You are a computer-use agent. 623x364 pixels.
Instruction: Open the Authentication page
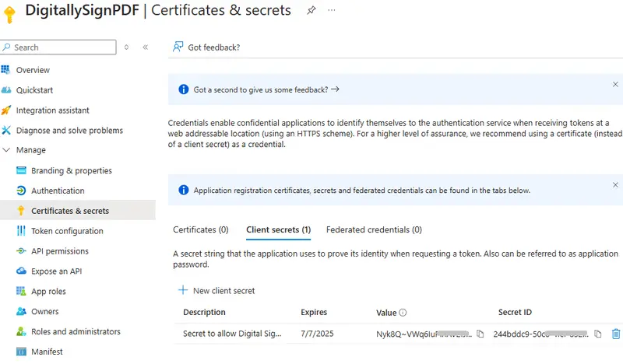(58, 191)
